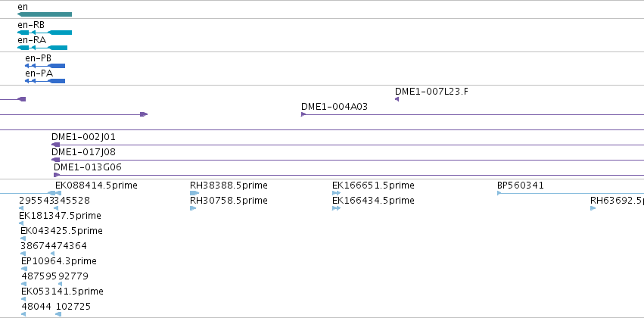Click the DME1-007L23.F arrow marker
Screen dimensions: 644x318
coord(397,99)
